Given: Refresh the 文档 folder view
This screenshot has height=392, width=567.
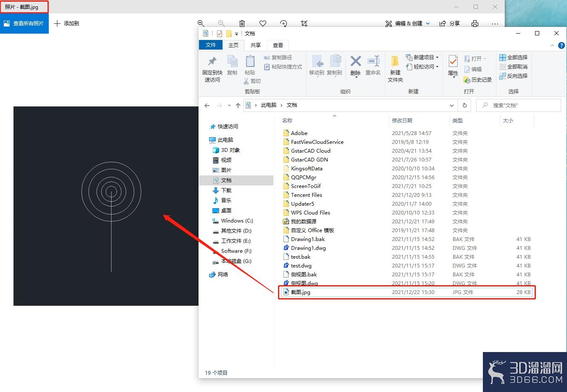Looking at the screenshot, I should (x=464, y=105).
